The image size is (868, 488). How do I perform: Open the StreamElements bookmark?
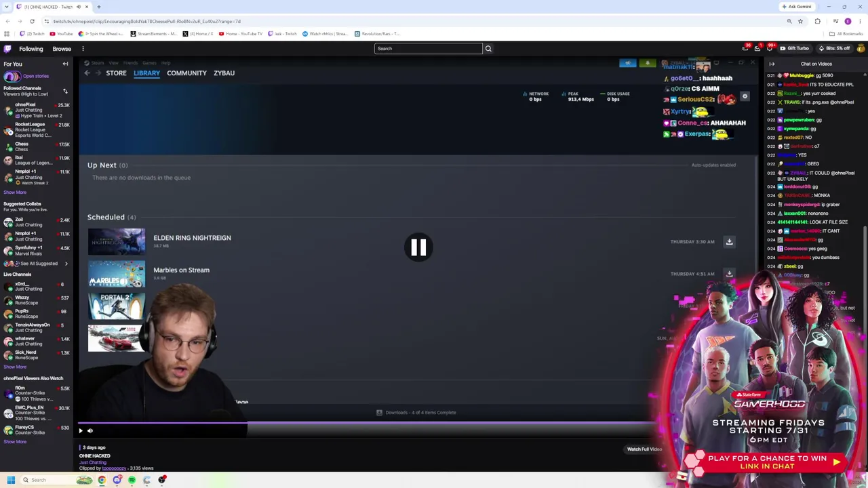click(153, 34)
